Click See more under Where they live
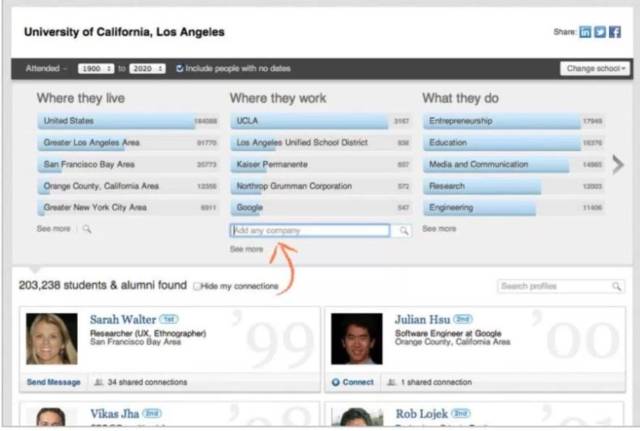The image size is (640, 431). [53, 229]
